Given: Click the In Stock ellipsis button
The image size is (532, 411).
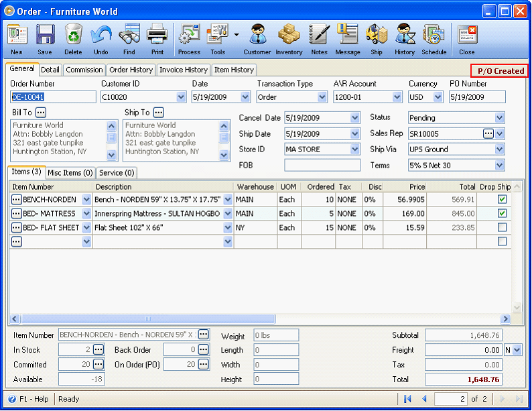Looking at the screenshot, I should (x=98, y=349).
